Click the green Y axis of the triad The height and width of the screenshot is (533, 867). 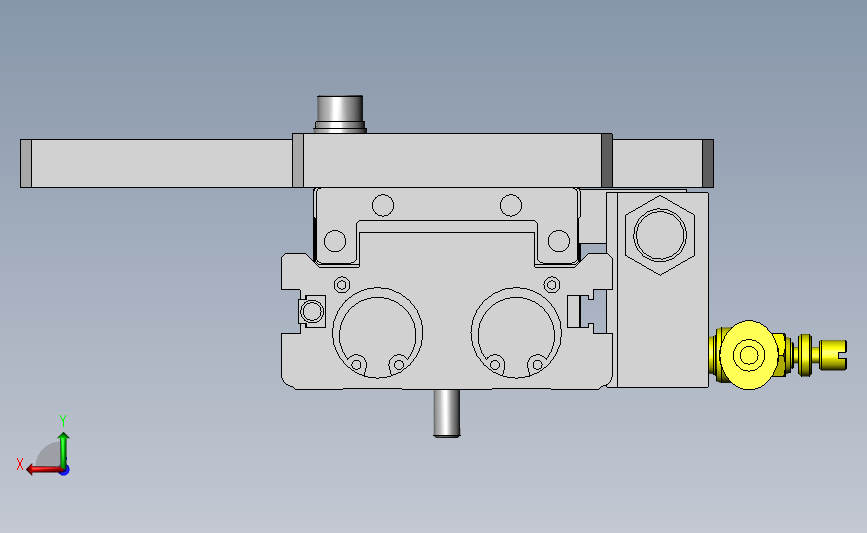point(64,449)
